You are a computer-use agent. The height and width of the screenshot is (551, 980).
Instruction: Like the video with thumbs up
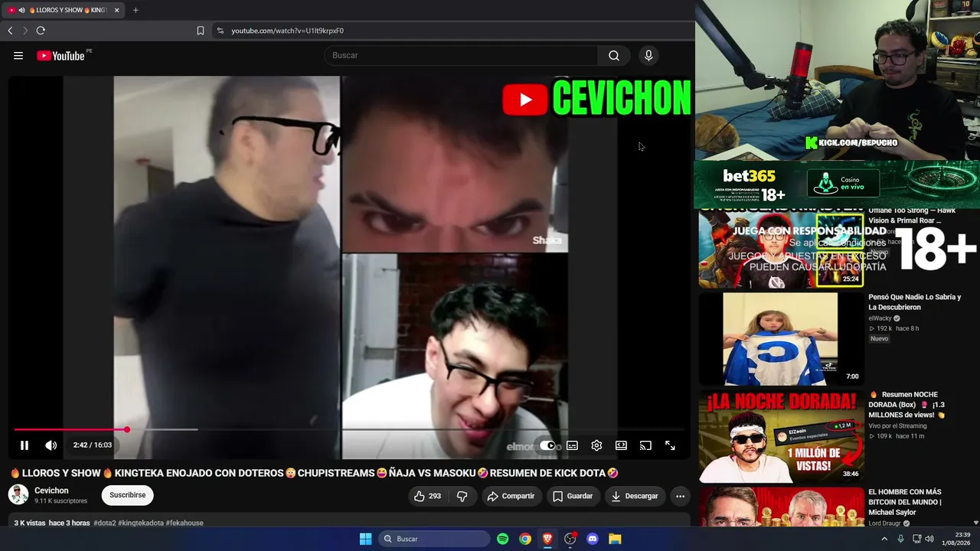pyautogui.click(x=427, y=496)
